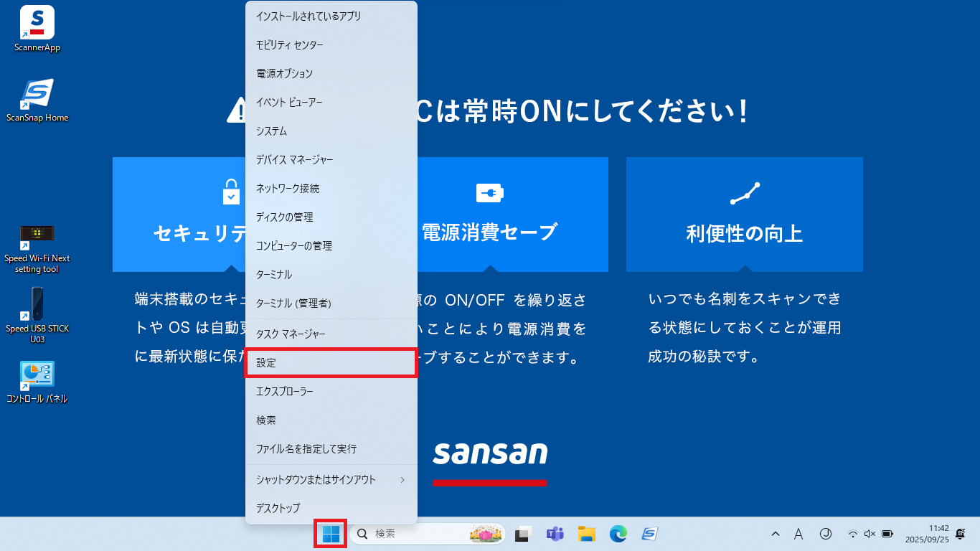Viewport: 980px width, 551px height.
Task: Open the clock showing 11:42 and date
Action: (925, 534)
